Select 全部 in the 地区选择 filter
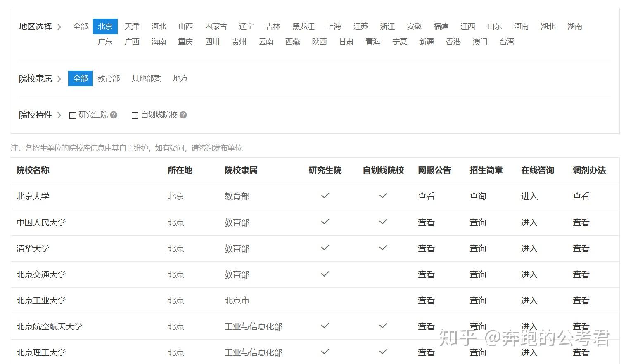 (81, 26)
